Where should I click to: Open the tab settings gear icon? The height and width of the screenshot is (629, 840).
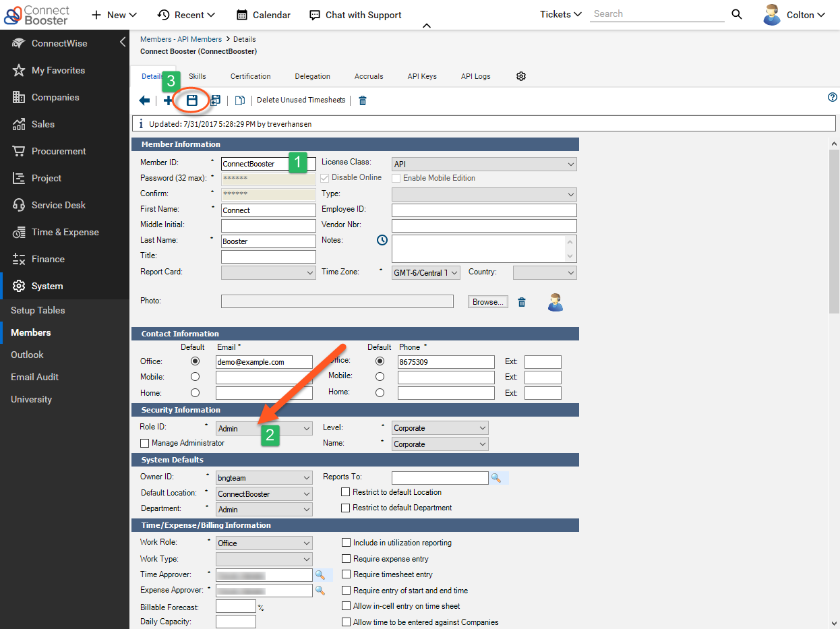(521, 76)
